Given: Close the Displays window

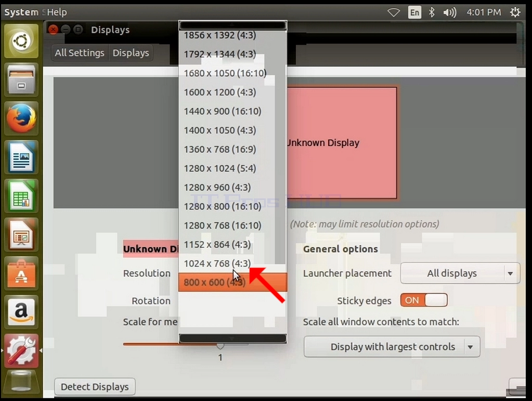Looking at the screenshot, I should click(x=53, y=30).
